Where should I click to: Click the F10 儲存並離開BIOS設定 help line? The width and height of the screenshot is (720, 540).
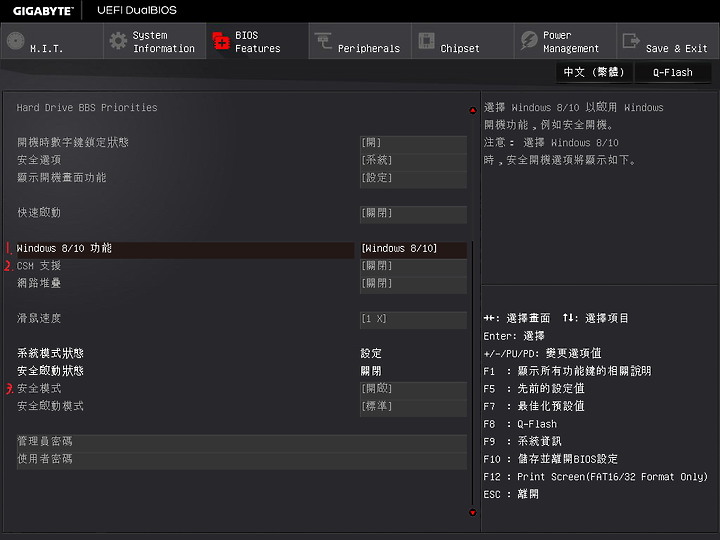[x=550, y=459]
